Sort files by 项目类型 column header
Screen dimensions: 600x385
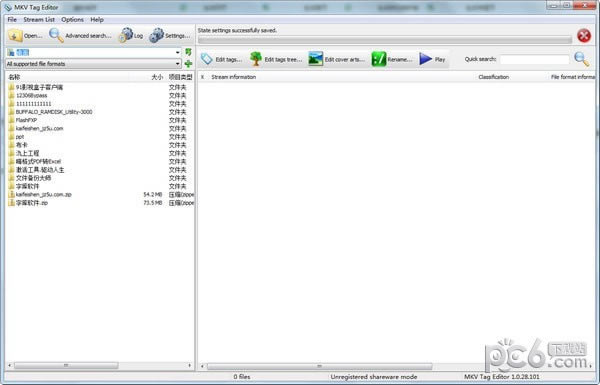181,77
